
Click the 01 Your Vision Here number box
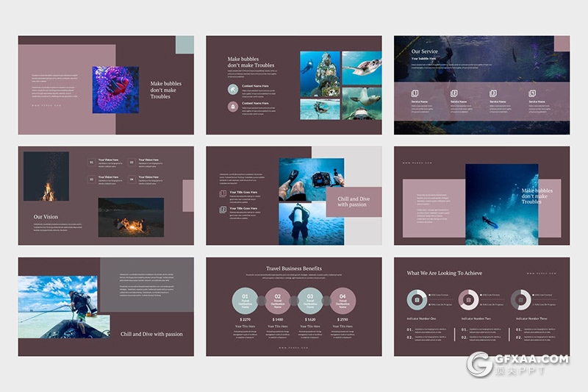pos(91,162)
